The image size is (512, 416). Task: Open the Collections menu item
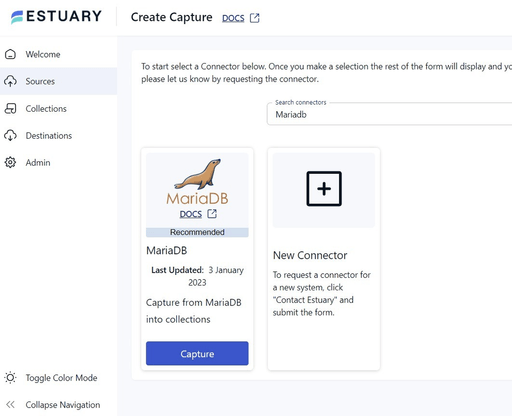58,108
